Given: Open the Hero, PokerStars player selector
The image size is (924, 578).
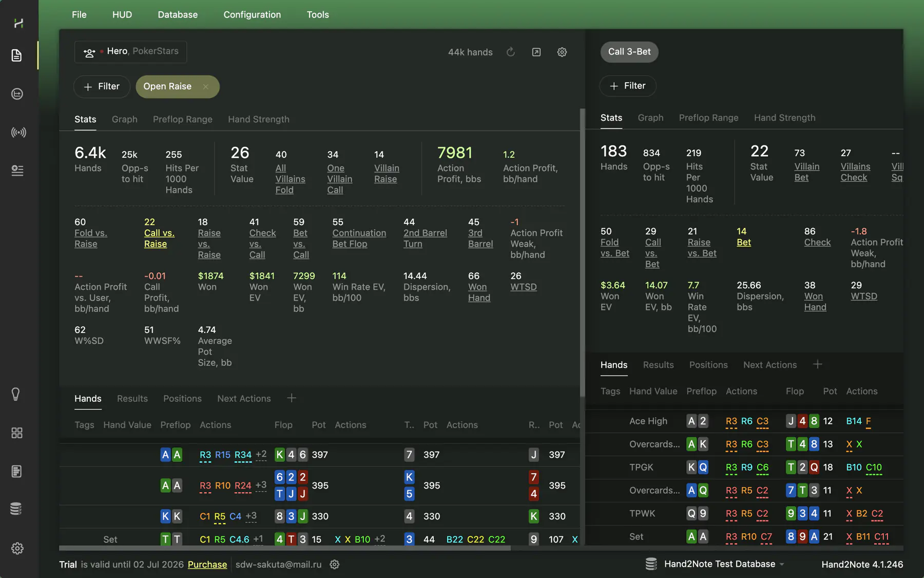Looking at the screenshot, I should point(130,52).
